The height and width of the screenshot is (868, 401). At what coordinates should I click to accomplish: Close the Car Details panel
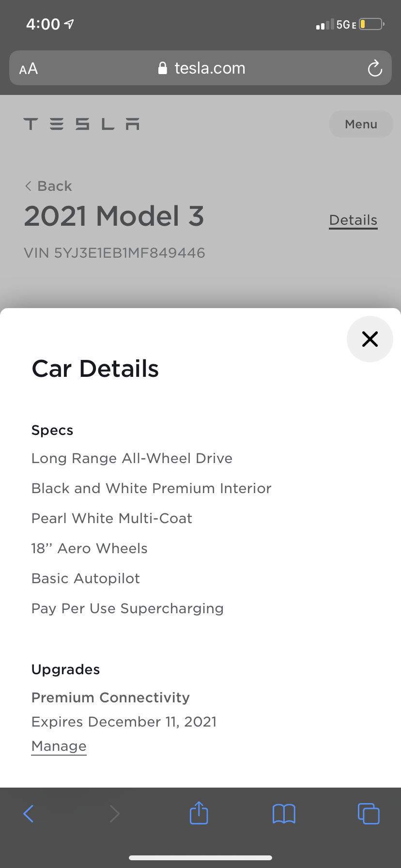click(x=370, y=339)
